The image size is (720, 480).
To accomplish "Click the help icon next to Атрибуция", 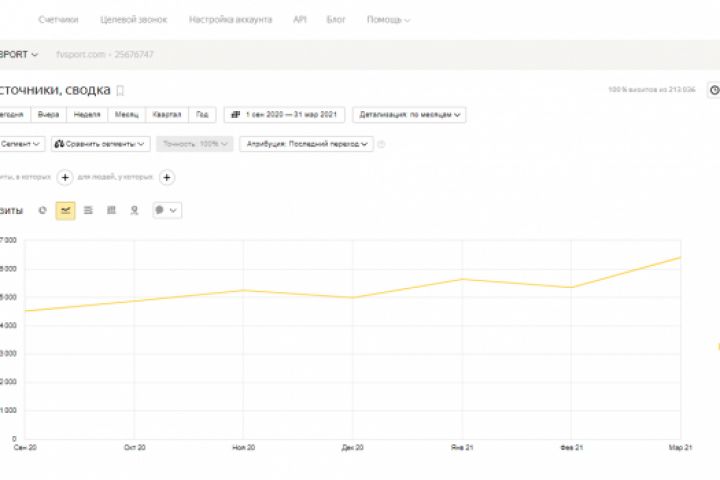I will 381,144.
